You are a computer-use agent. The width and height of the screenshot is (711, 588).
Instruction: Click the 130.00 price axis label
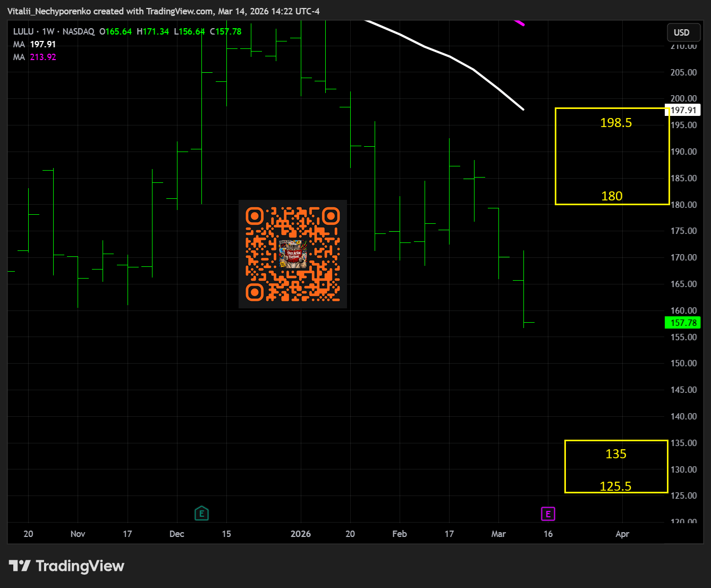[683, 469]
